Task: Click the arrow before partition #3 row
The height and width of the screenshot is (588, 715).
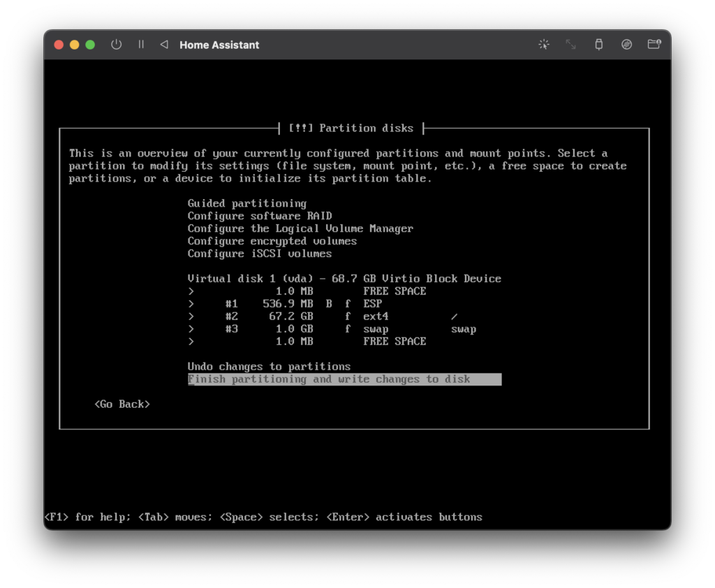Action: click(x=191, y=329)
